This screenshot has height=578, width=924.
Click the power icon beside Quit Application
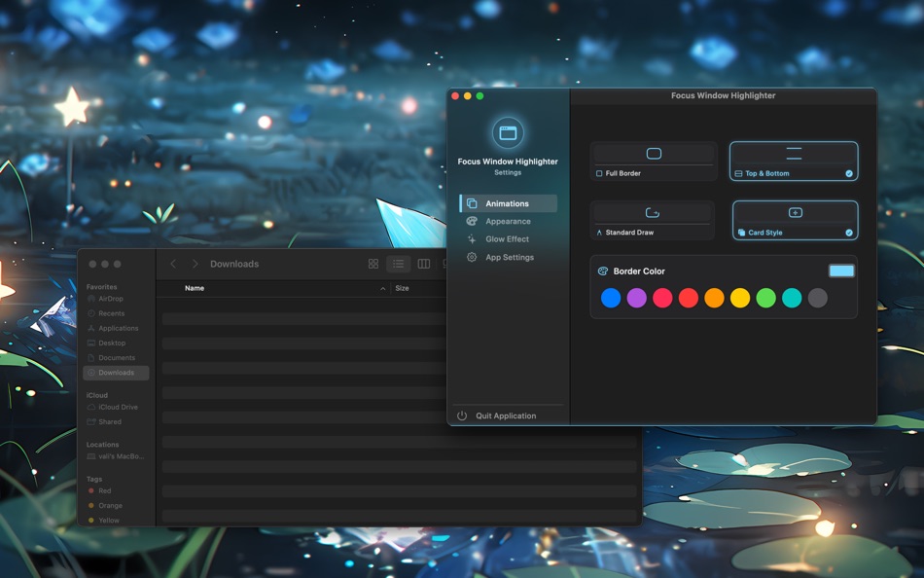point(462,415)
